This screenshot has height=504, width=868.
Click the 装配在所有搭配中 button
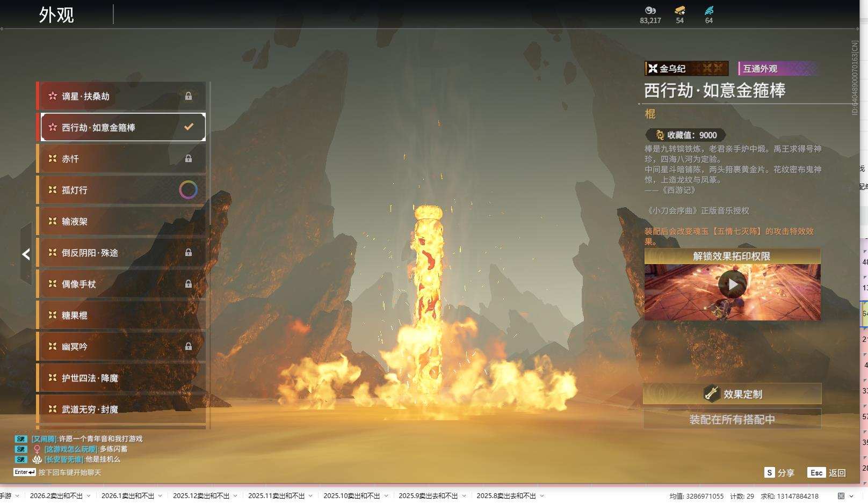click(732, 419)
